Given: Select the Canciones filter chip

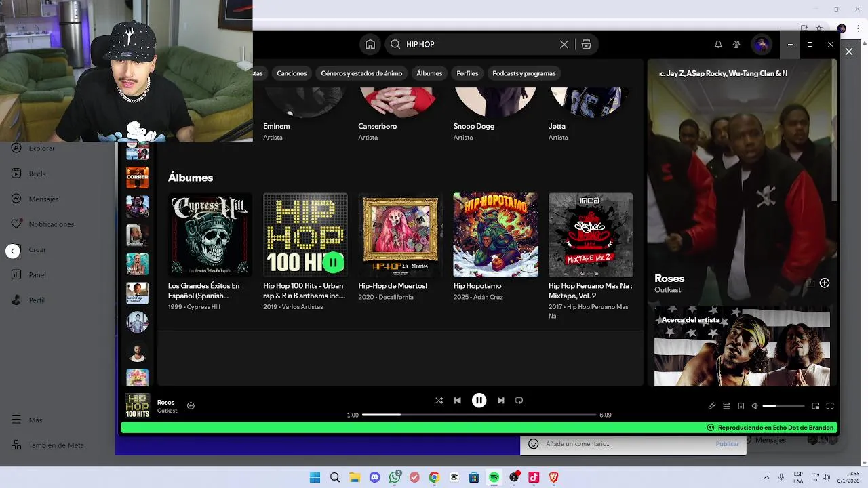Looking at the screenshot, I should coord(292,73).
